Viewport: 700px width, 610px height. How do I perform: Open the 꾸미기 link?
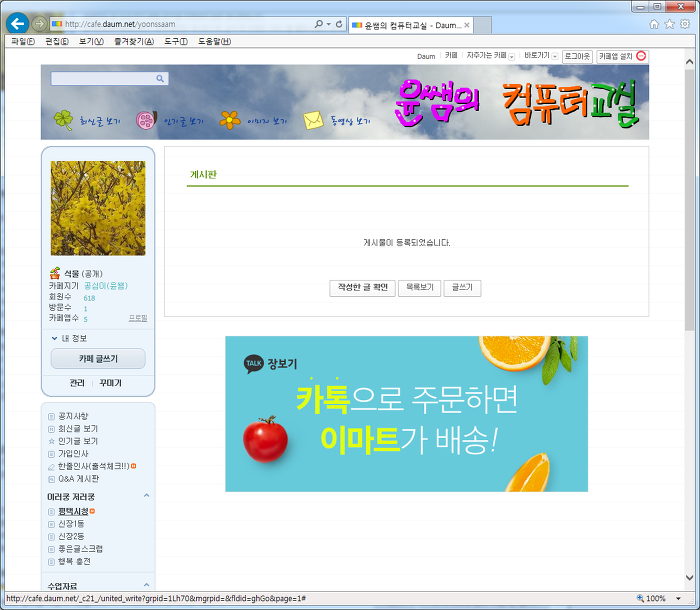(110, 383)
